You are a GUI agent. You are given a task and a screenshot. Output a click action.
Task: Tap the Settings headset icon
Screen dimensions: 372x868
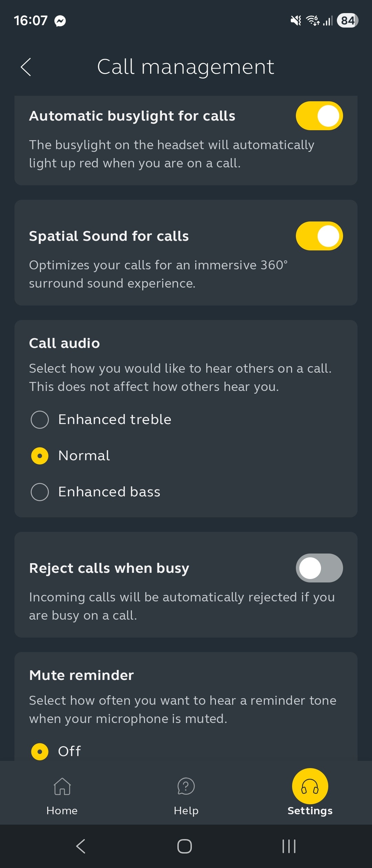coord(310,786)
